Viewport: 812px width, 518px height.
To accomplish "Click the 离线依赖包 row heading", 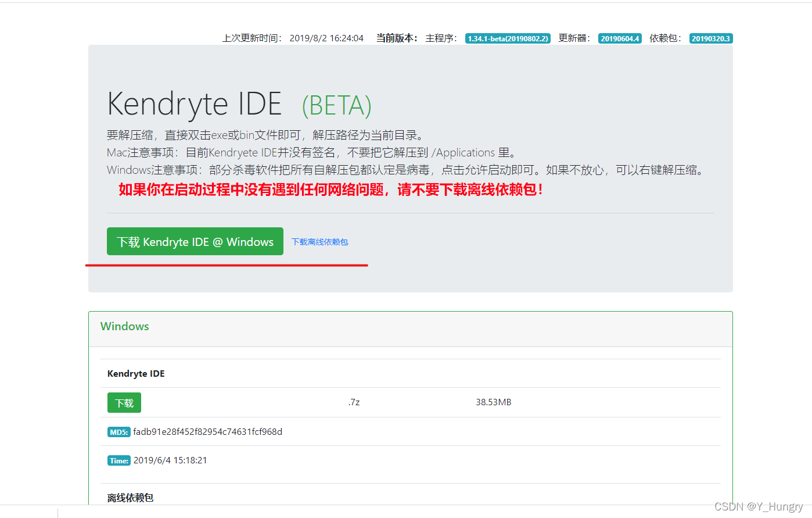I will pyautogui.click(x=131, y=498).
